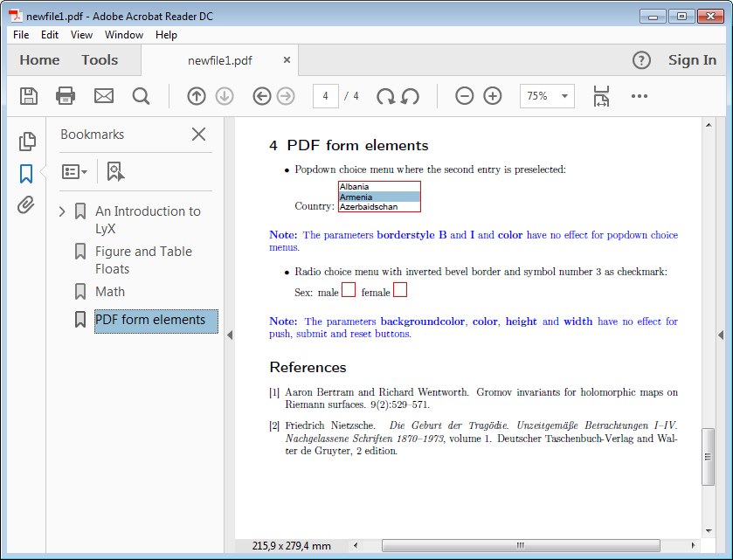The height and width of the screenshot is (560, 733).
Task: Switch to the Tools tab
Action: [x=100, y=60]
